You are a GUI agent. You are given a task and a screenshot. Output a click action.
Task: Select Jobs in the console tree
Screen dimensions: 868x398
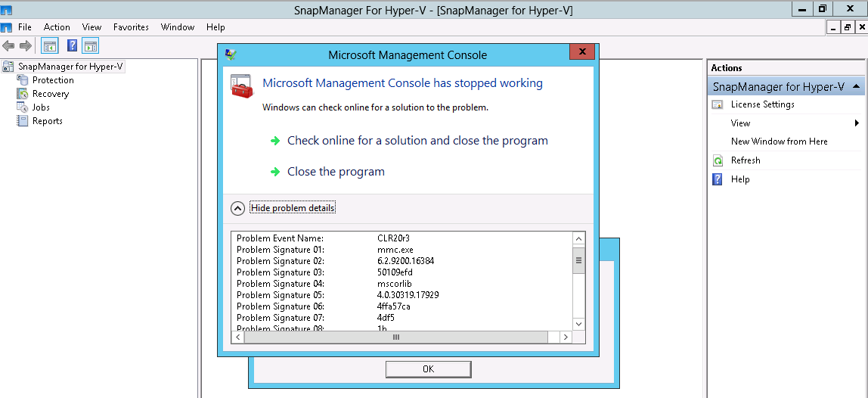coord(41,107)
